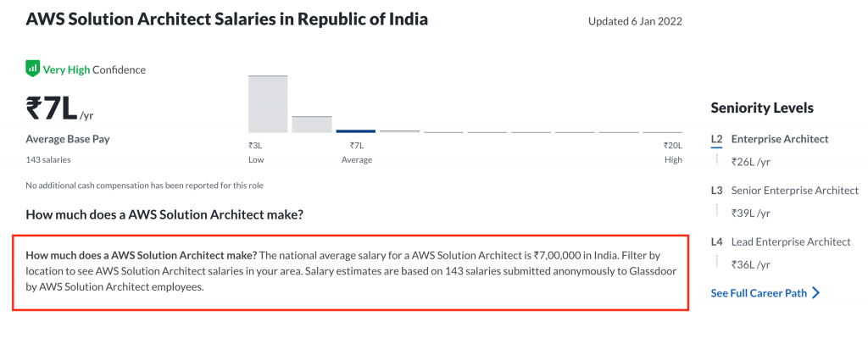The height and width of the screenshot is (344, 868).
Task: Click the AWS Solution Architect Salaries page title
Action: (227, 19)
